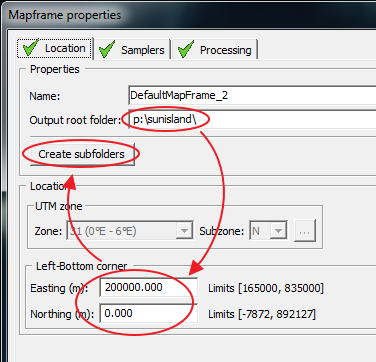Click the Left-Bottom corner group label
This screenshot has height=362, width=376.
[x=82, y=266]
